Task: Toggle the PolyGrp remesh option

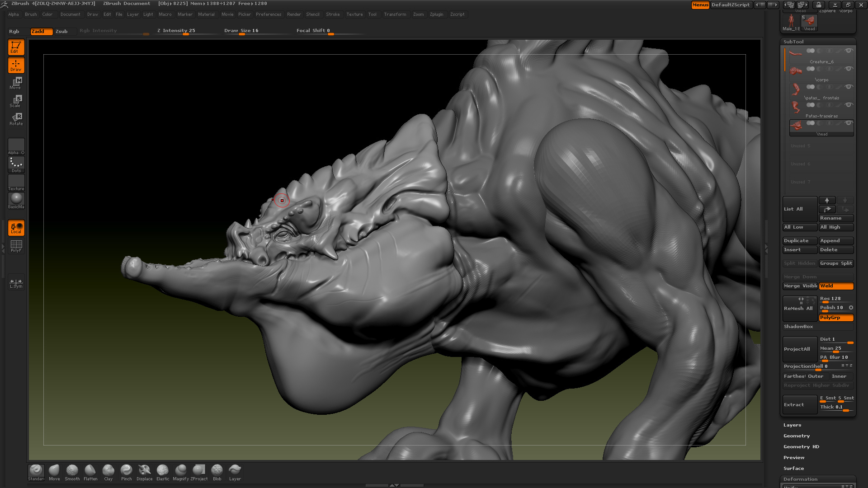Action: click(836, 318)
